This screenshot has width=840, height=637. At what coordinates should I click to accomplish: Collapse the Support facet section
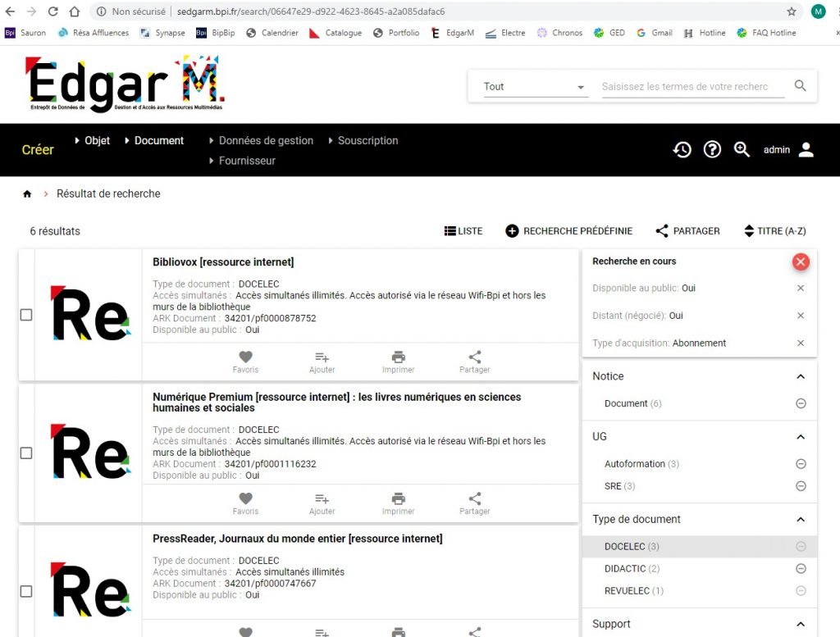tap(801, 624)
